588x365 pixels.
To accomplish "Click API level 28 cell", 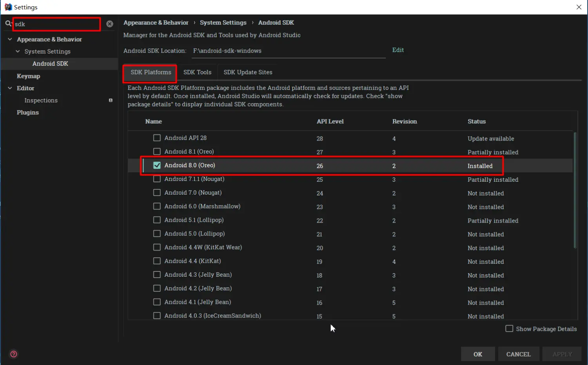I will (320, 139).
